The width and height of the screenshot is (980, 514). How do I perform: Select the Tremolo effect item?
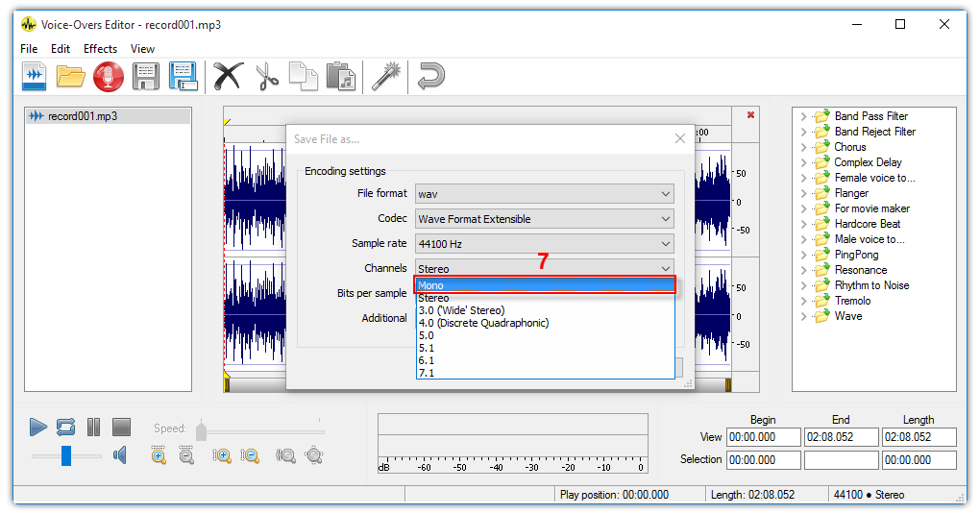852,301
